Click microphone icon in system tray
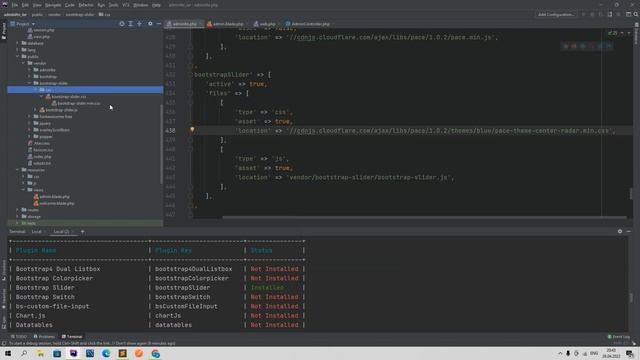This screenshot has height=360, width=640. [568, 353]
